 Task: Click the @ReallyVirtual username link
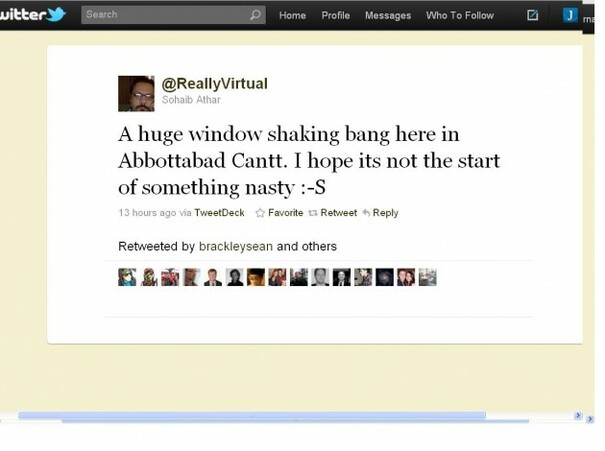coord(215,83)
